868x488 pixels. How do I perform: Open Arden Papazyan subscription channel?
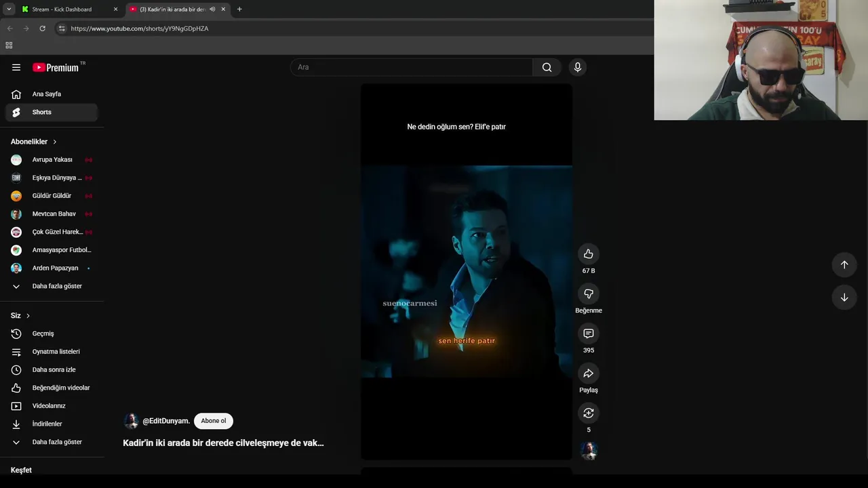coord(52,268)
